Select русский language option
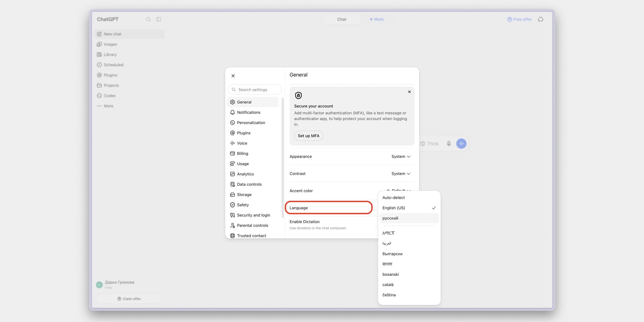Screen dimensions: 644x322 tap(409, 218)
